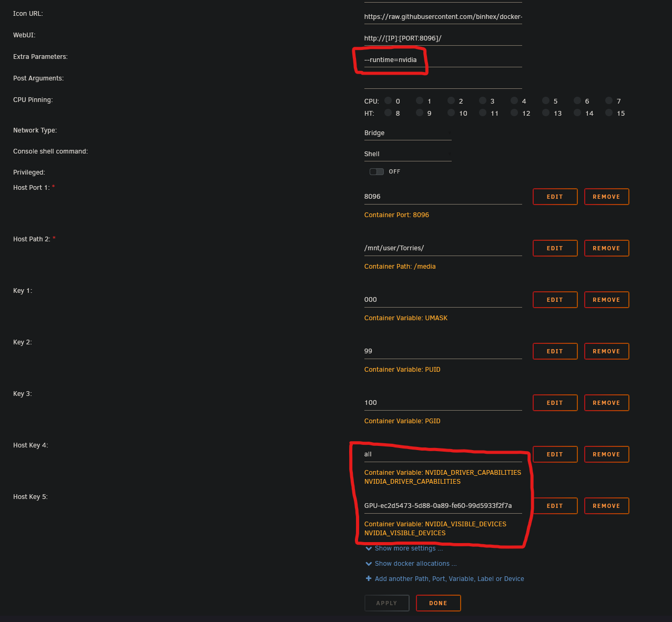Remove the NVIDIA_DRIVER_CAPABILITIES variable

point(606,454)
